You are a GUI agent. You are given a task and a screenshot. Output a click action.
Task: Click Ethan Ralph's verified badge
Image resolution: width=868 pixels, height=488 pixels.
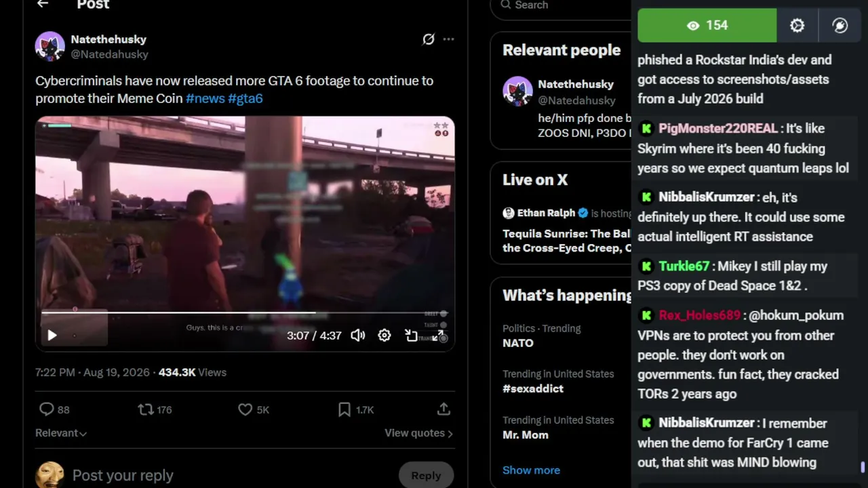tap(583, 213)
